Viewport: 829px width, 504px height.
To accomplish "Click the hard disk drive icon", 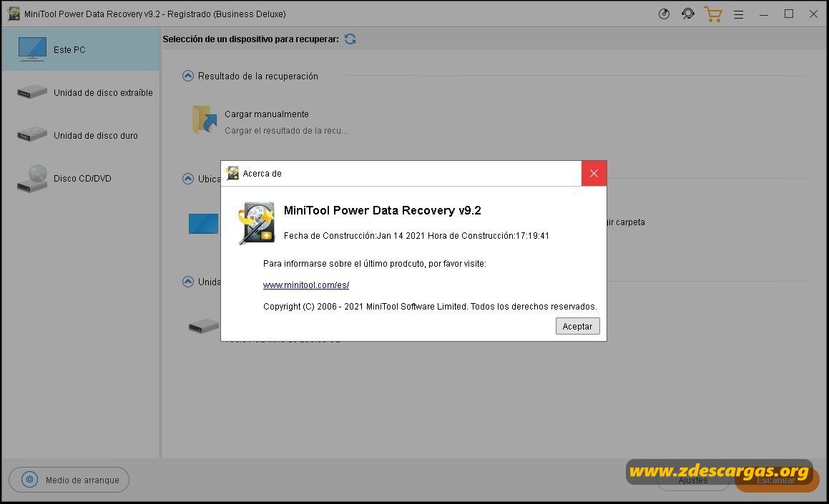I will tap(32, 134).
